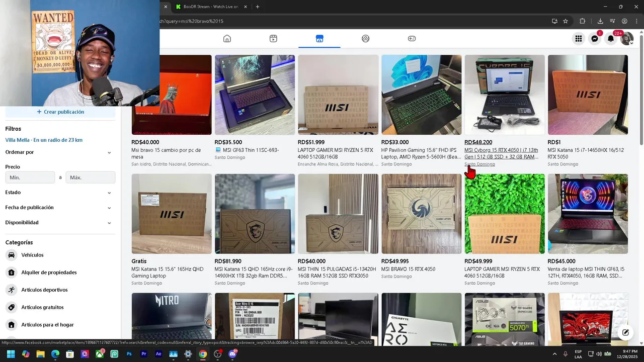Select Artículos gratuitos category
The image size is (644, 362).
tap(60, 307)
